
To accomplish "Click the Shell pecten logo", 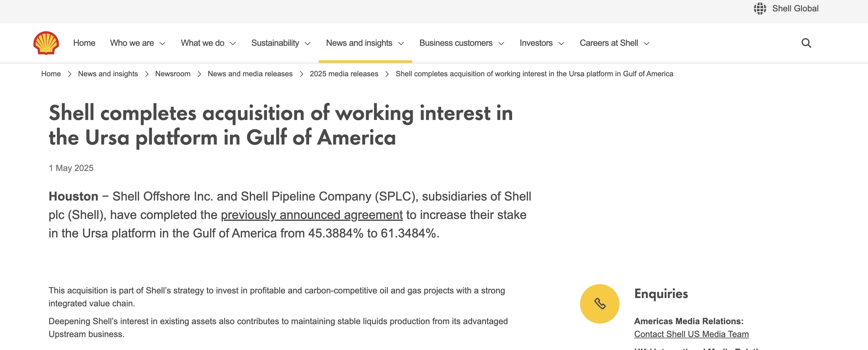I will pos(46,43).
